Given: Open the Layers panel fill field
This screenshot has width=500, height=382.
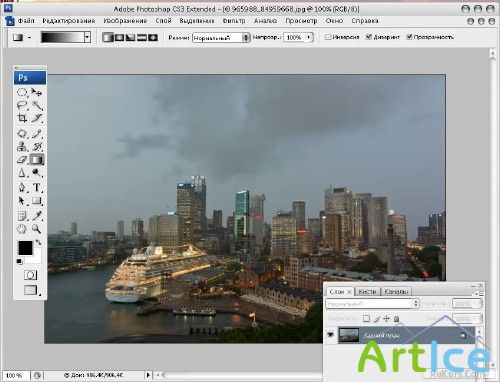Looking at the screenshot, I should click(x=467, y=319).
